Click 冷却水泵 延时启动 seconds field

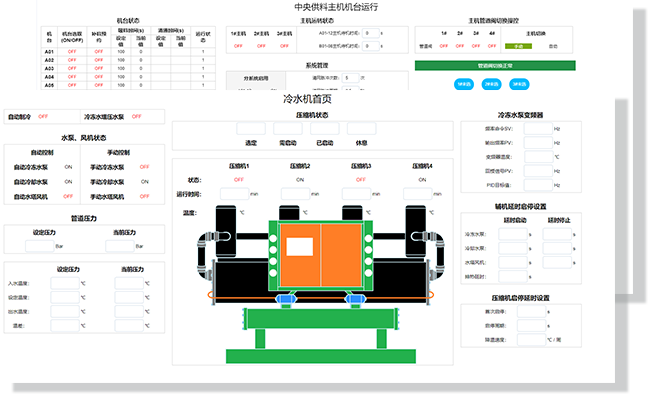[513, 248]
